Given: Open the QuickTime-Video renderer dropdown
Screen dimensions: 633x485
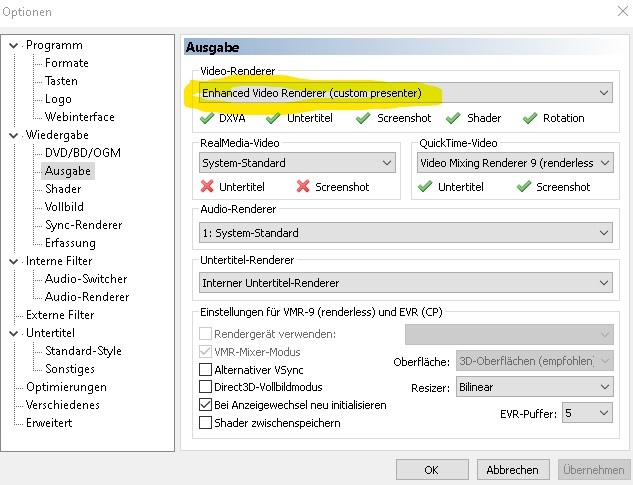Looking at the screenshot, I should coord(515,163).
